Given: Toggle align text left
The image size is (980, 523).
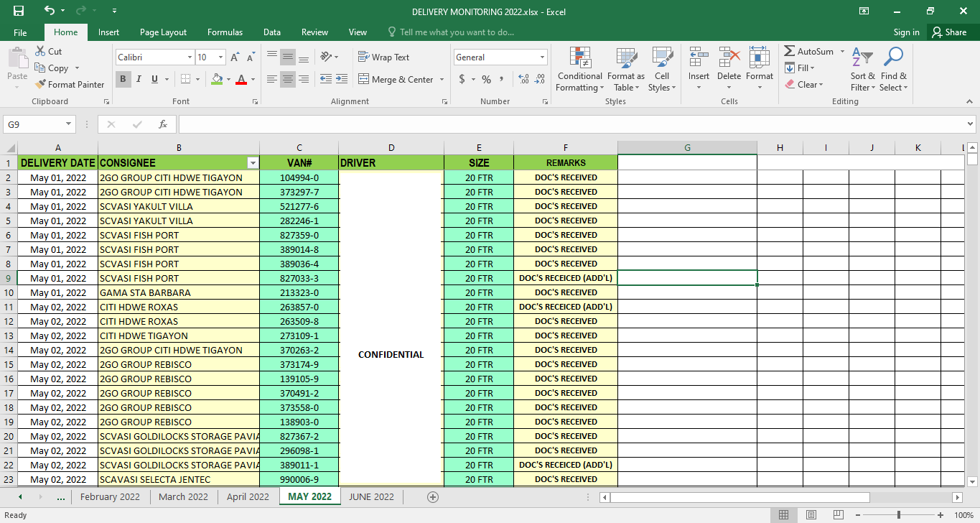Looking at the screenshot, I should tap(272, 79).
